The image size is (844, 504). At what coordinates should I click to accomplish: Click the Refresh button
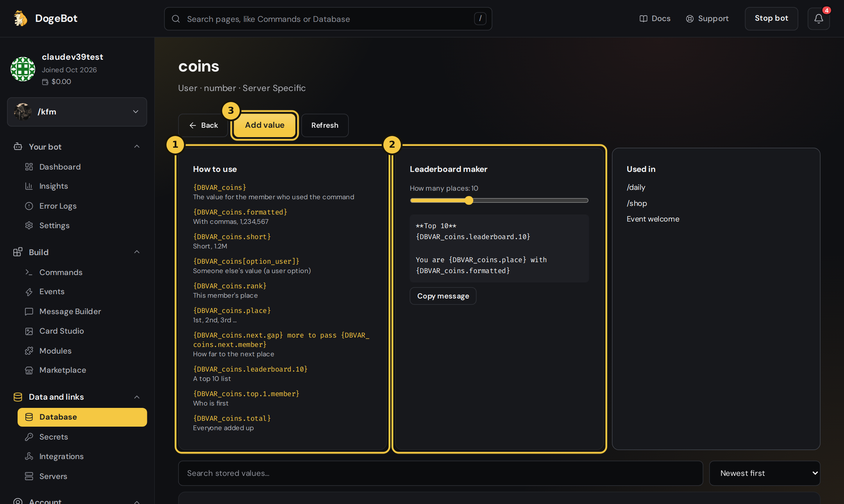(325, 125)
